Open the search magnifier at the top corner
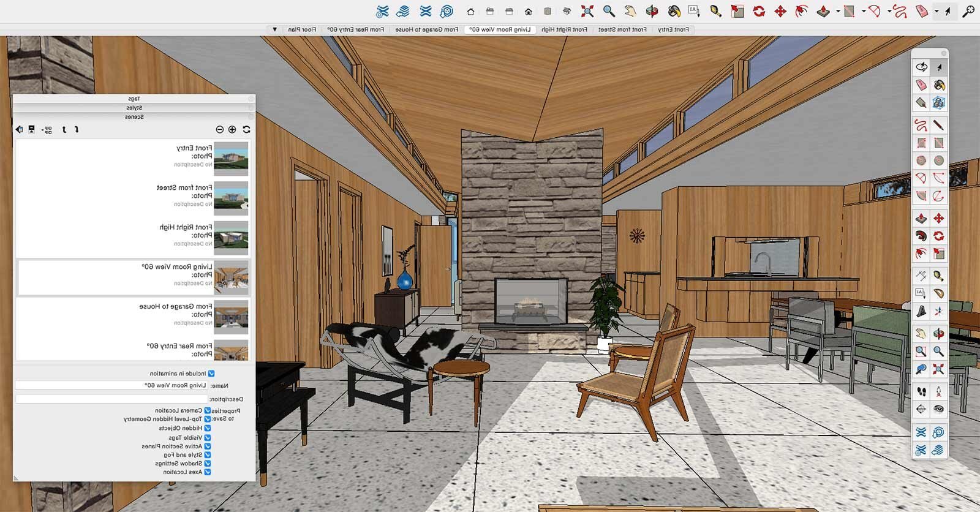The width and height of the screenshot is (980, 512). (x=968, y=11)
